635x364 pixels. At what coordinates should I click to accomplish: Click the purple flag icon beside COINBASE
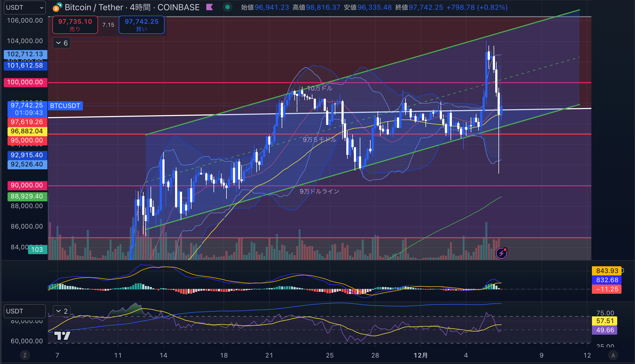coord(210,7)
